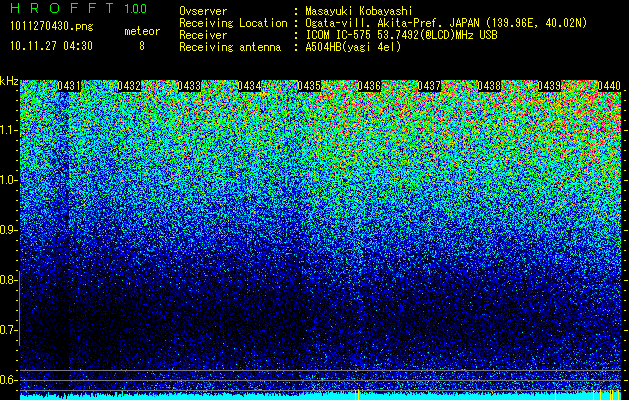Click the Receiving Location label
The width and height of the screenshot is (629, 400).
(x=233, y=23)
